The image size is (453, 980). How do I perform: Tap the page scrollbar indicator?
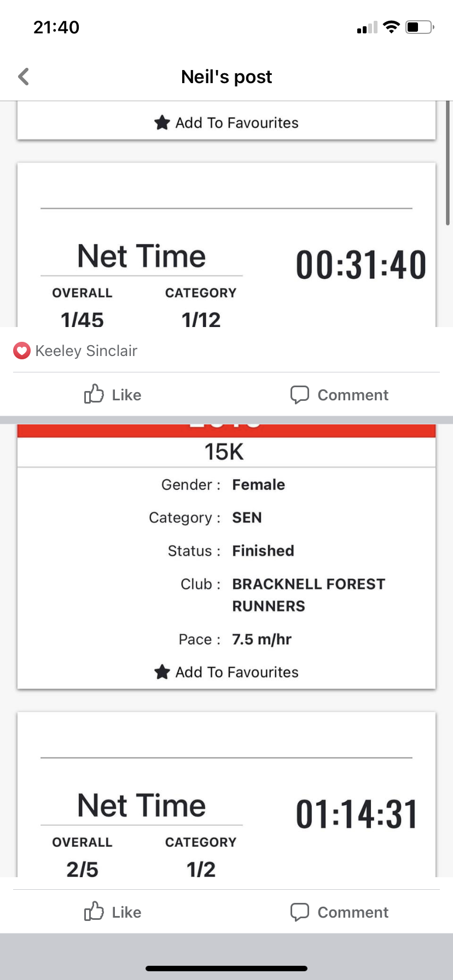coord(448,164)
